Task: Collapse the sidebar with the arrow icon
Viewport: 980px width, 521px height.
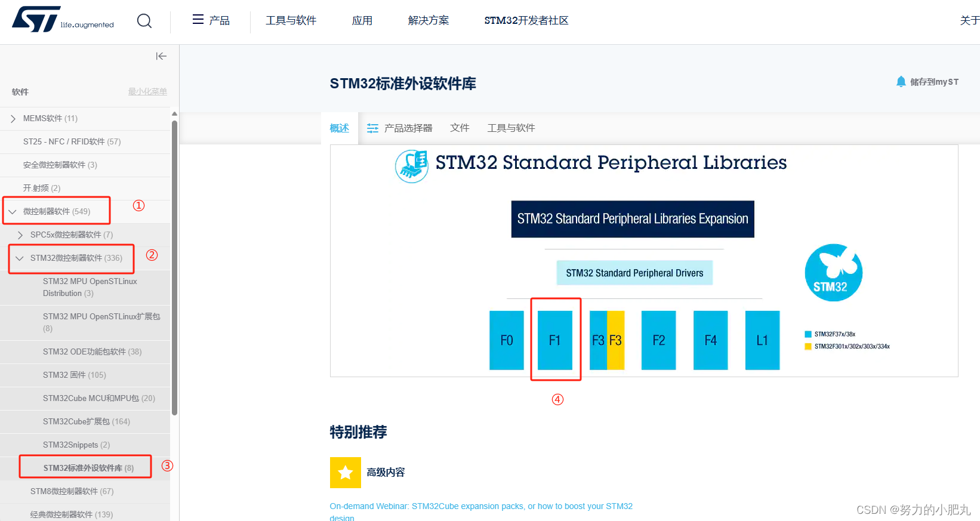Action: coord(161,56)
